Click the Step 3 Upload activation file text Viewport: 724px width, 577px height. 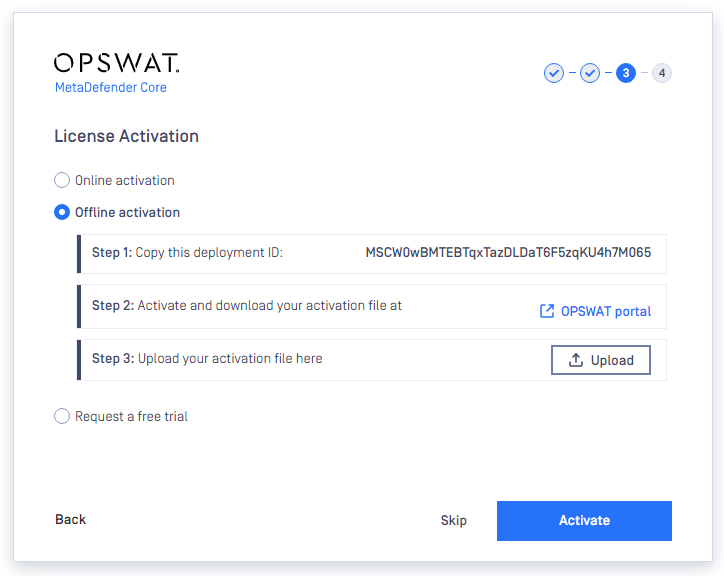pyautogui.click(x=207, y=359)
